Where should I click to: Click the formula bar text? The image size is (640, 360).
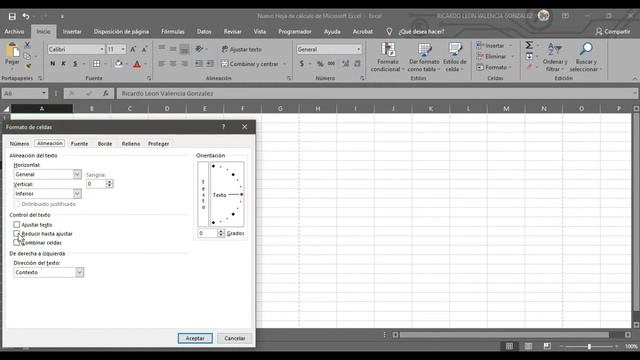(167, 93)
